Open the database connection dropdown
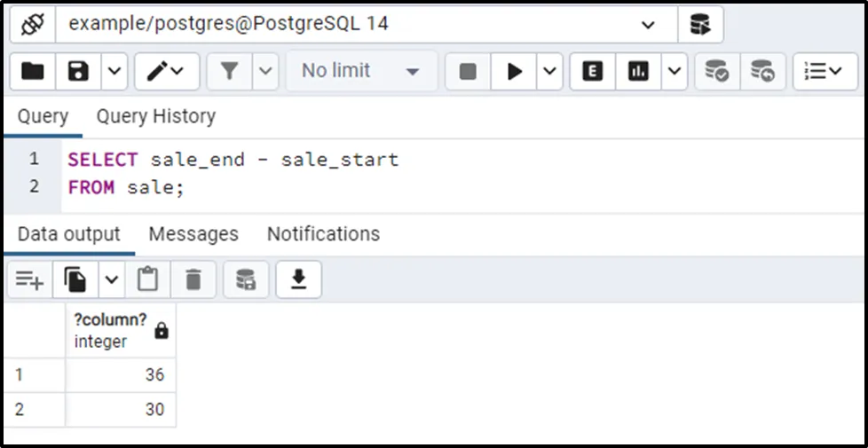The width and height of the screenshot is (868, 448). [x=648, y=25]
